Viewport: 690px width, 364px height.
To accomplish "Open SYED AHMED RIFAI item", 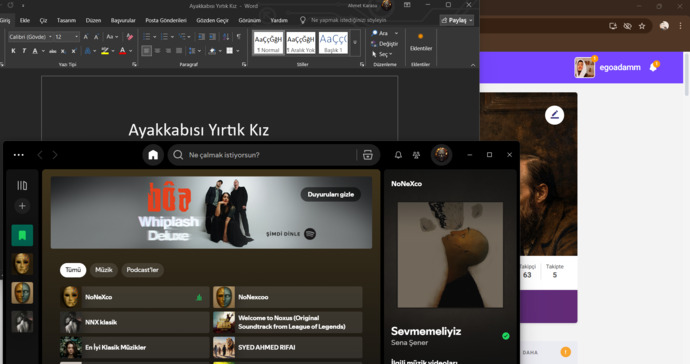I will click(x=288, y=347).
